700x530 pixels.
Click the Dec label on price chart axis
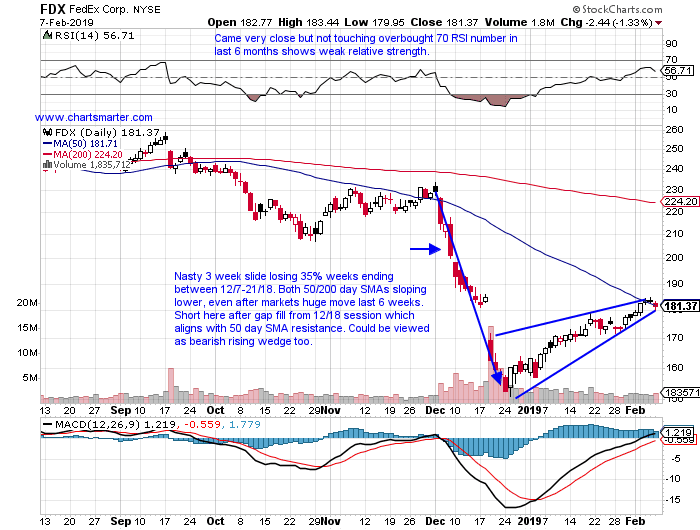(x=435, y=410)
